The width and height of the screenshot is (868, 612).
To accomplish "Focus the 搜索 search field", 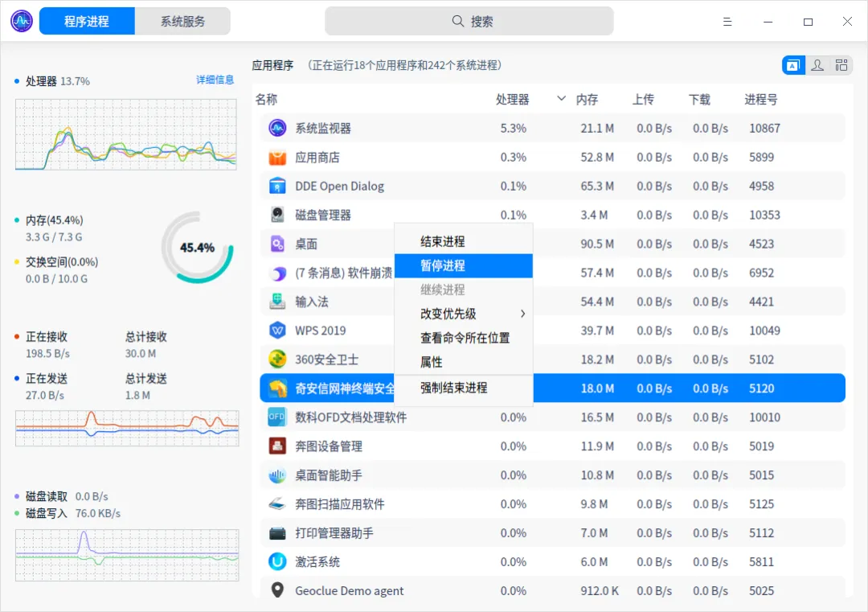I will pyautogui.click(x=469, y=21).
